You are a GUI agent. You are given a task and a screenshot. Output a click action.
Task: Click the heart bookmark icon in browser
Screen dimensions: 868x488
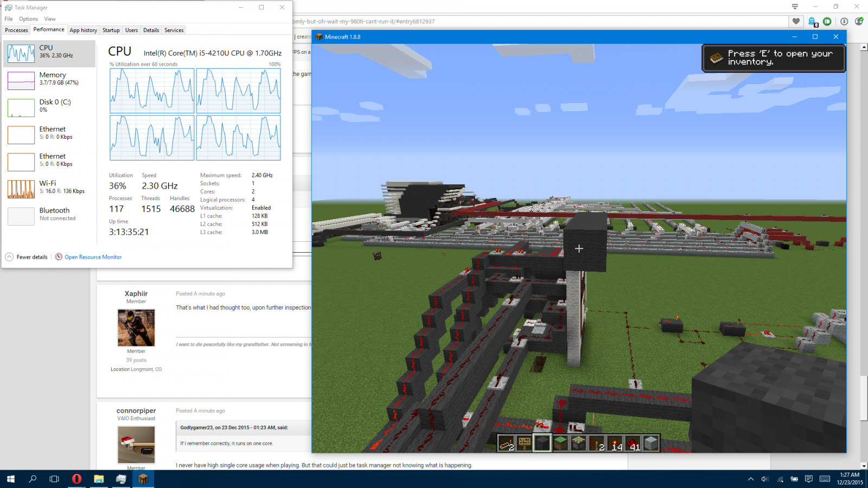coord(796,22)
